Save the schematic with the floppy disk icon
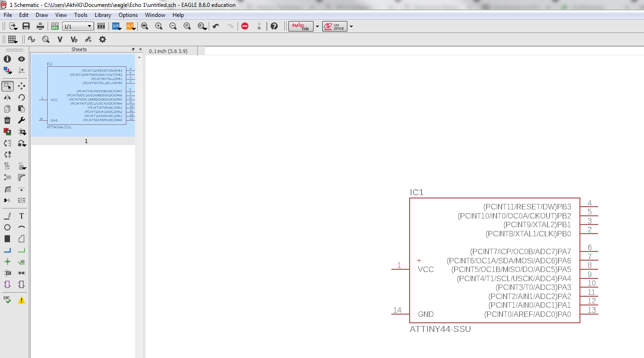Screen dimensions: 644x358 [26, 26]
